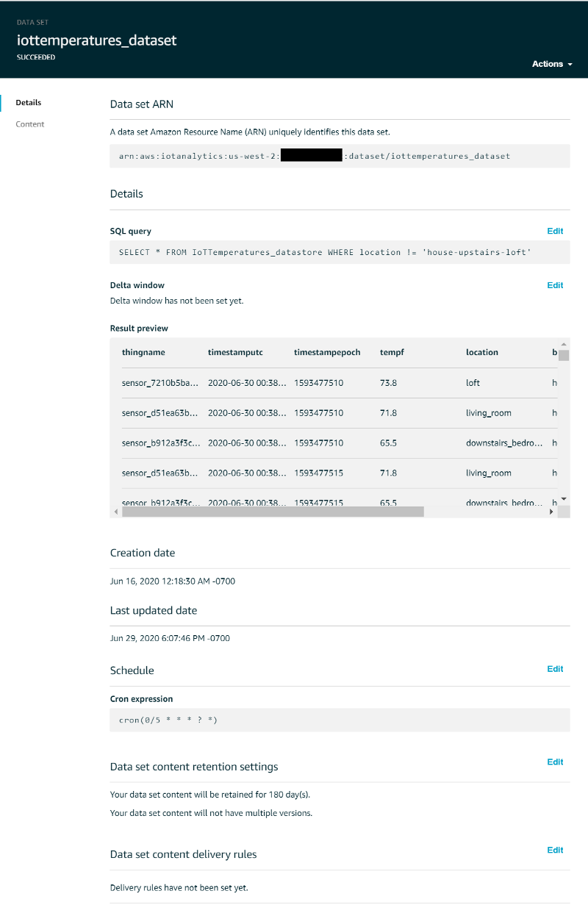Click the iottemperatures_dataset page title
This screenshot has width=588, height=913.
click(x=97, y=40)
